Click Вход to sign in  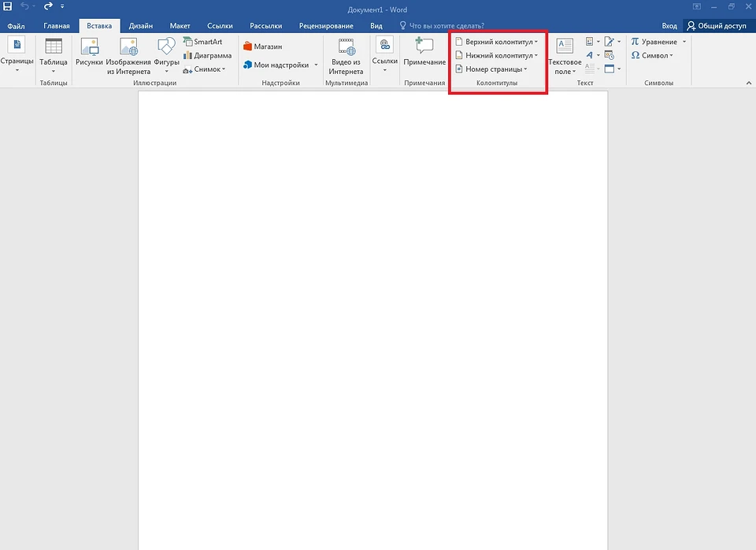[669, 26]
